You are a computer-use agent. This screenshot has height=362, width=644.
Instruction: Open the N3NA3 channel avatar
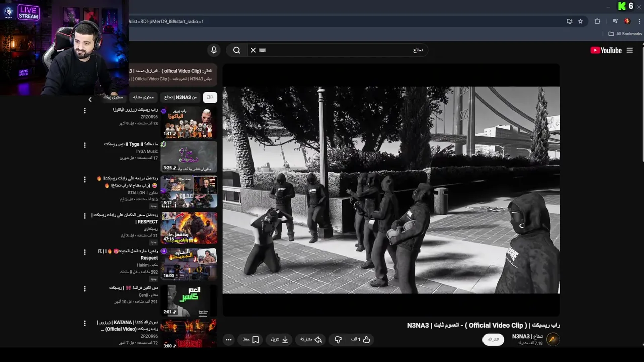(x=553, y=339)
